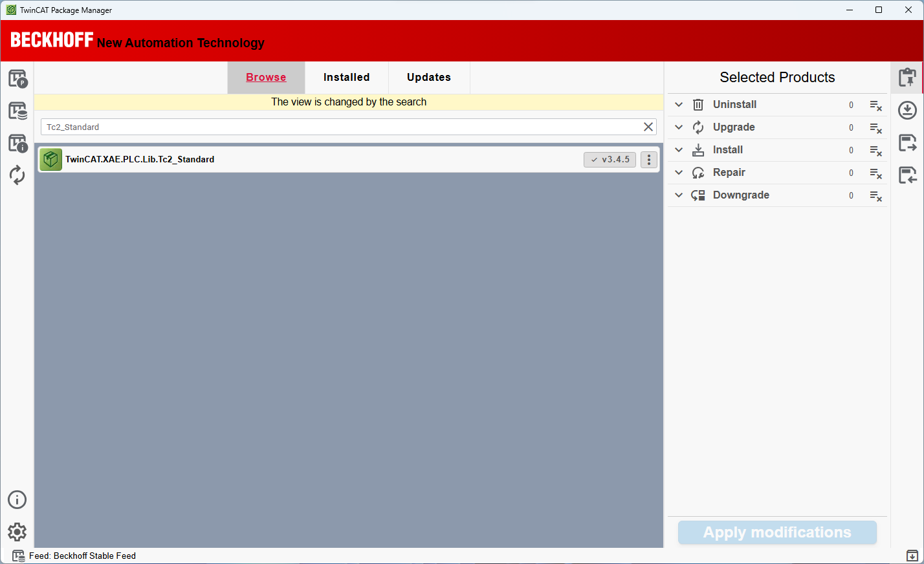This screenshot has width=924, height=564.
Task: Expand the Uninstall section chevron
Action: coord(679,105)
